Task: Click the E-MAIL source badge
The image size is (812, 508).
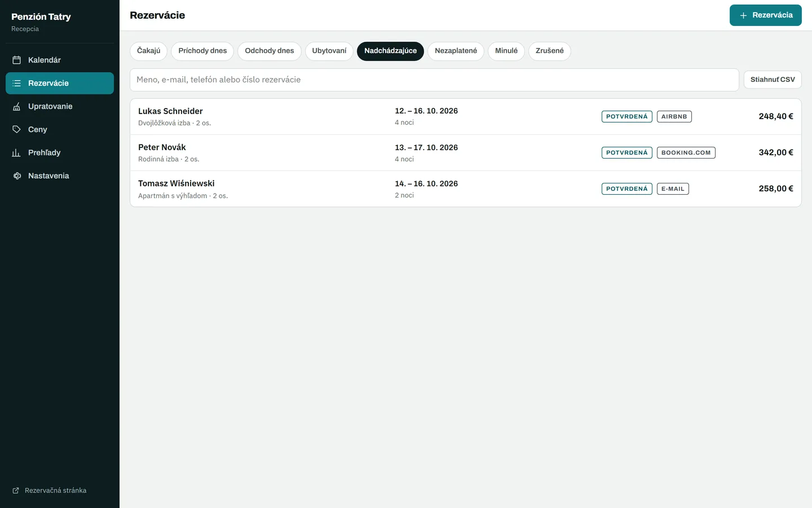Action: coord(673,189)
